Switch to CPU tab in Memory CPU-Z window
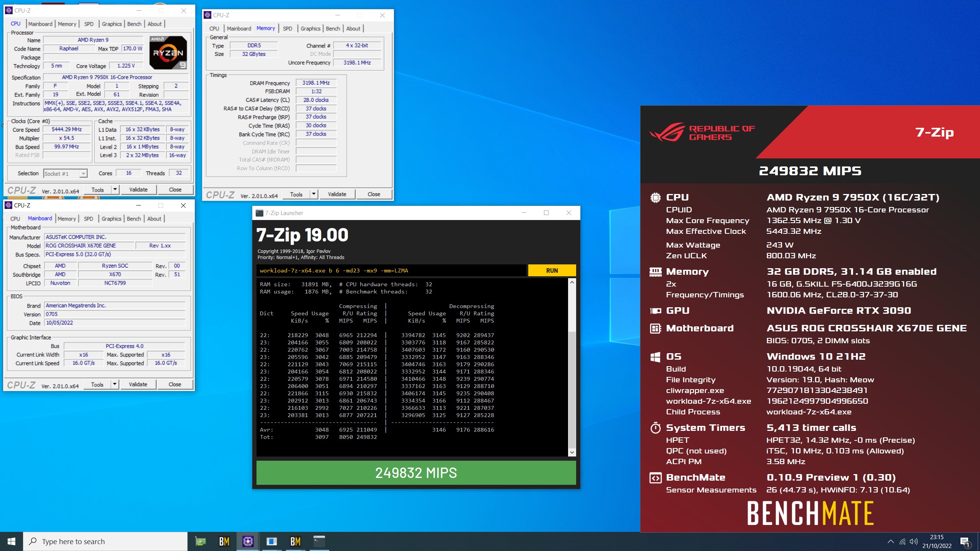Image resolution: width=980 pixels, height=551 pixels. pos(214,29)
